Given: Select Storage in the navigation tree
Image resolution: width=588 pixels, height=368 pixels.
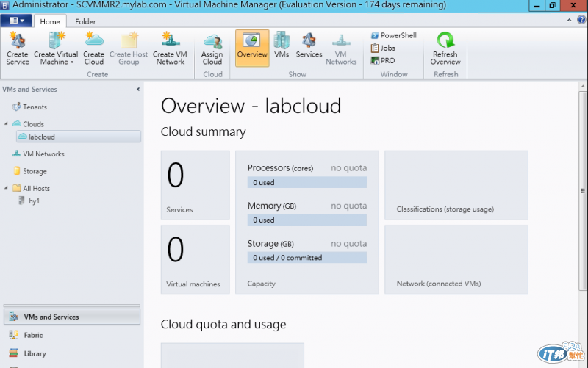Looking at the screenshot, I should point(35,171).
